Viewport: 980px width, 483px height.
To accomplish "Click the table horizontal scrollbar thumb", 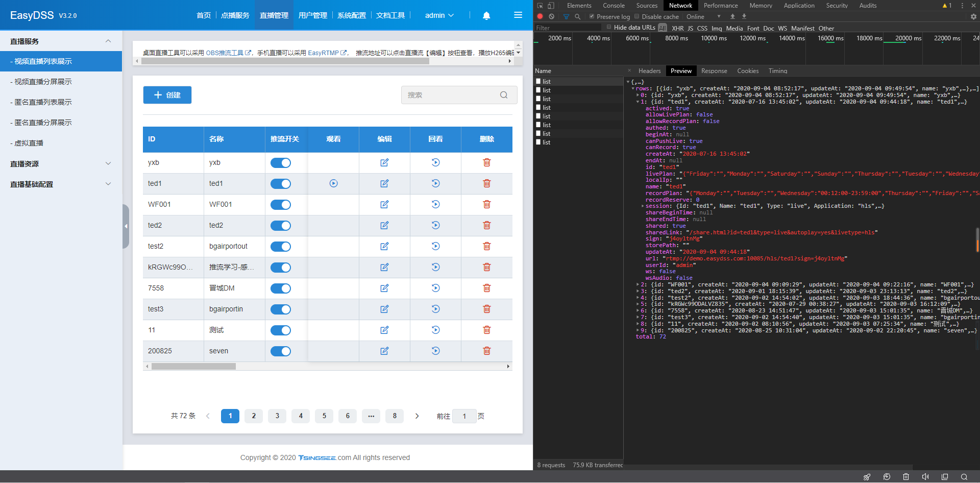I will coord(193,366).
